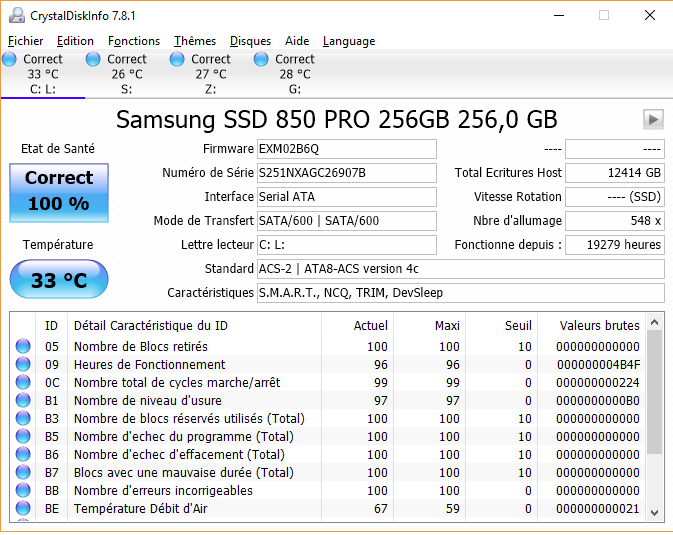Open the Disques menu
Image resolution: width=673 pixels, height=535 pixels.
[x=250, y=41]
